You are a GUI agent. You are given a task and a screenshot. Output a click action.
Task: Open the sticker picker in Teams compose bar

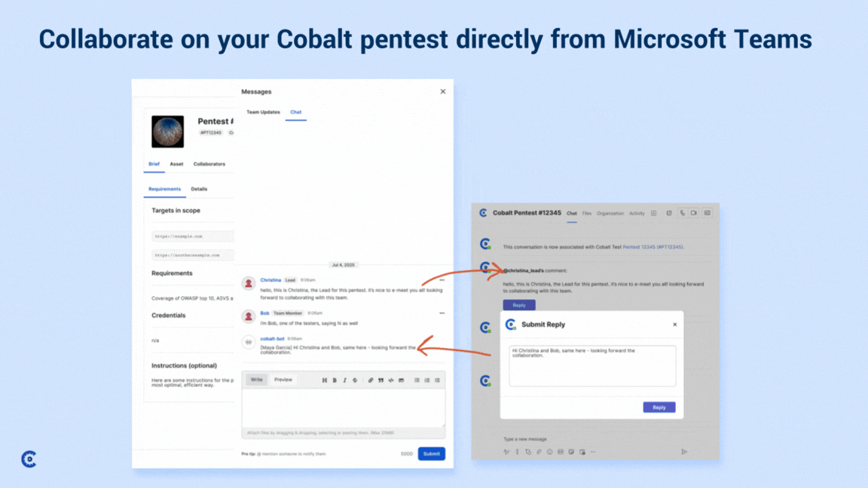pyautogui.click(x=571, y=452)
